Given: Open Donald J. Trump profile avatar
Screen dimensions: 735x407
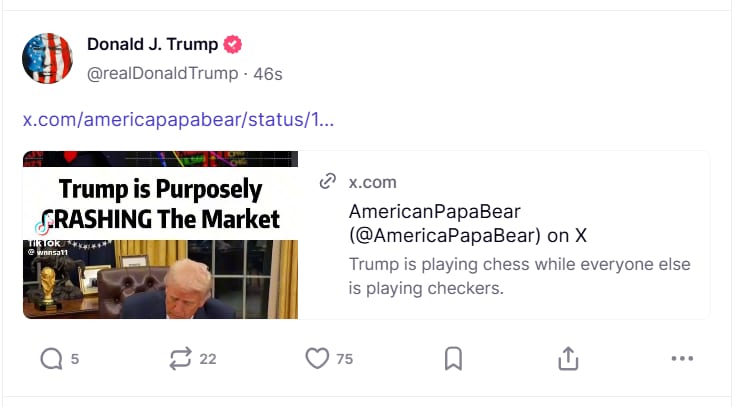Looking at the screenshot, I should pyautogui.click(x=48, y=58).
